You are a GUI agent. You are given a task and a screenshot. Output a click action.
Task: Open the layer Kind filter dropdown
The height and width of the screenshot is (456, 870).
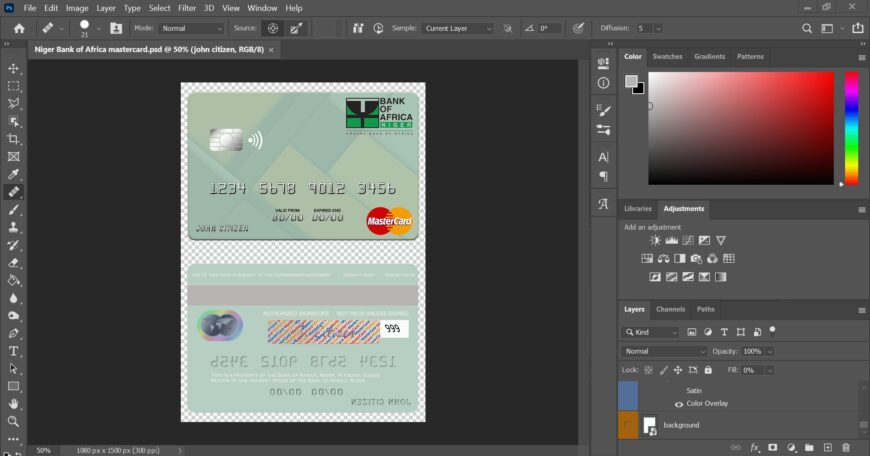[x=650, y=332]
